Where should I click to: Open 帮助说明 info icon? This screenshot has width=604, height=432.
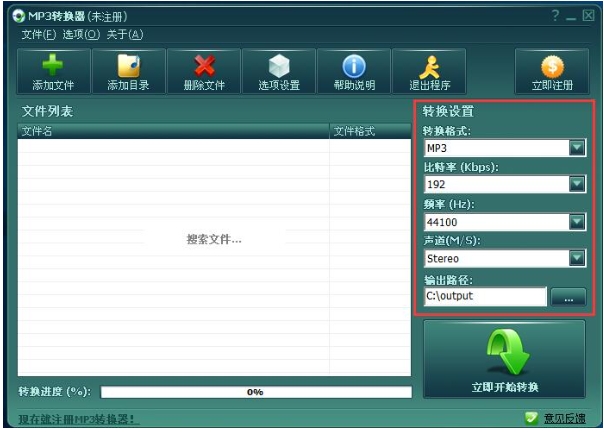[x=354, y=66]
